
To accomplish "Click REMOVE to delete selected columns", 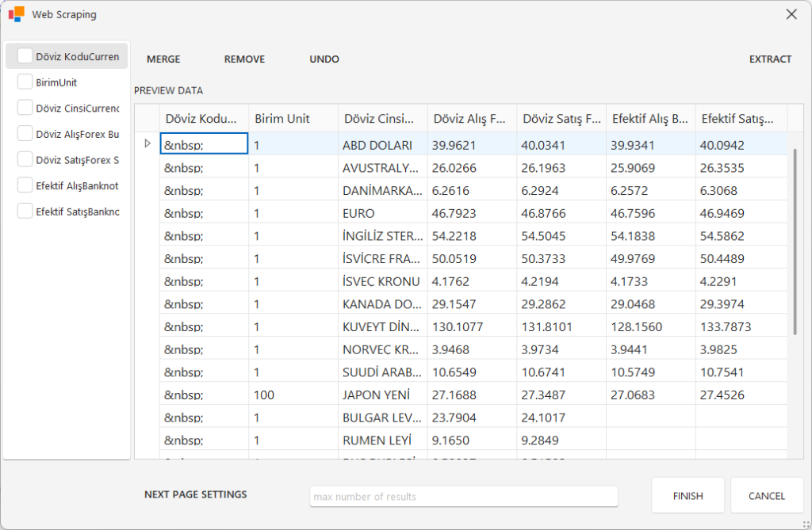I will (x=244, y=59).
